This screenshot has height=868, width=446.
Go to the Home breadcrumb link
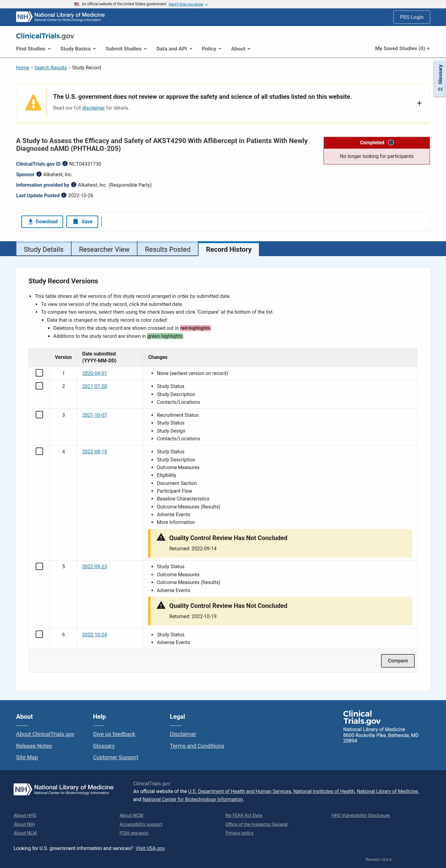[x=23, y=68]
